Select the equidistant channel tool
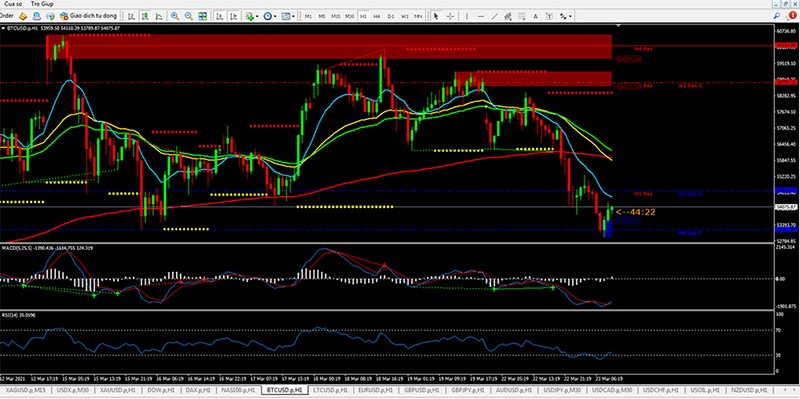 [508, 16]
